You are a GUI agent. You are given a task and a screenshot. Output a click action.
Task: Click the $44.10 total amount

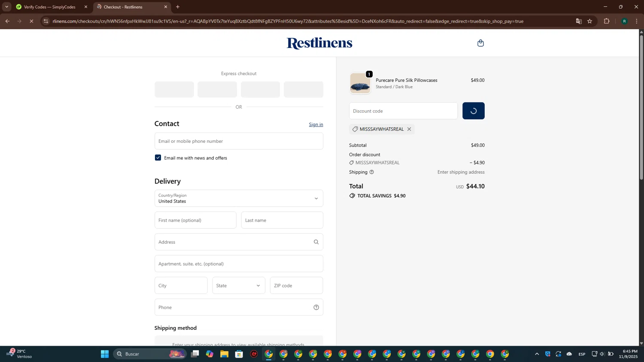475,186
